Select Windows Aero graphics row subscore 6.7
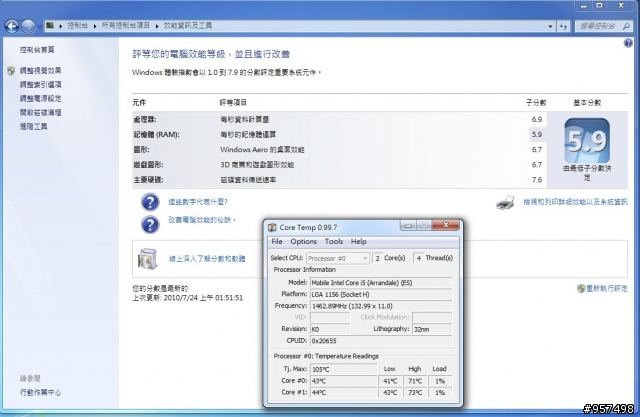This screenshot has height=417, width=640. (x=537, y=149)
